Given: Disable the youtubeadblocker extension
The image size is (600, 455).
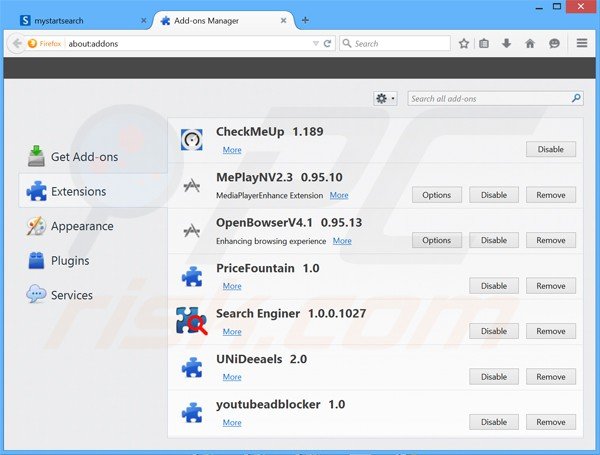Looking at the screenshot, I should coord(494,422).
